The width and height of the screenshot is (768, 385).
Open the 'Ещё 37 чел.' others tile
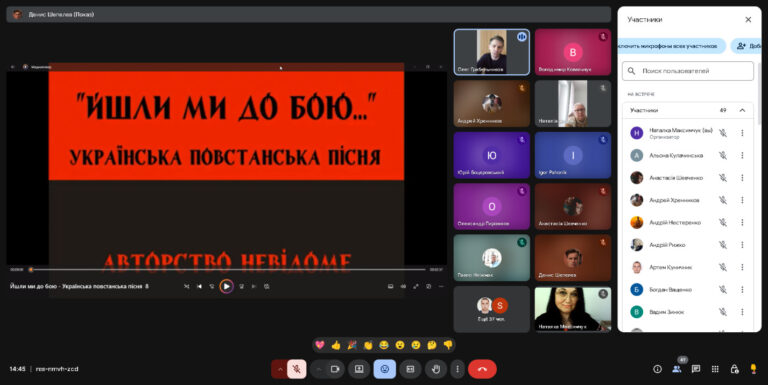pos(492,310)
